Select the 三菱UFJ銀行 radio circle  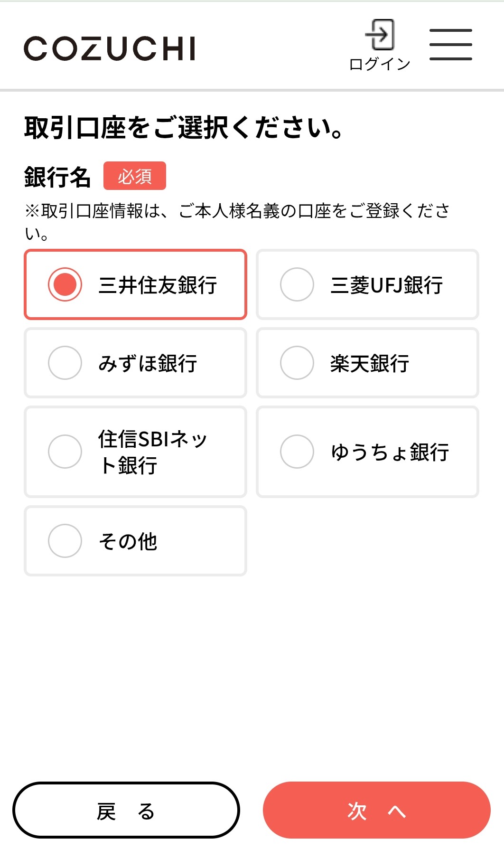click(297, 284)
